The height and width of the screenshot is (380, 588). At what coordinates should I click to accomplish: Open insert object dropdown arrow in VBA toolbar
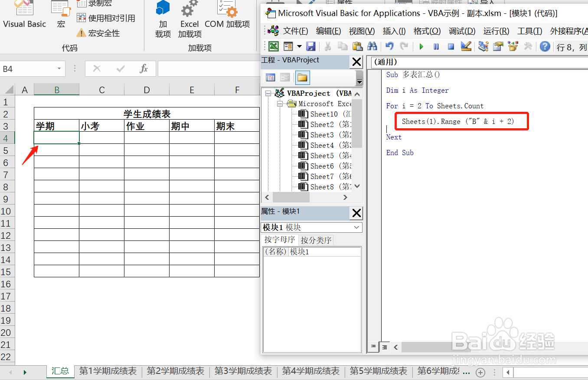coord(299,46)
